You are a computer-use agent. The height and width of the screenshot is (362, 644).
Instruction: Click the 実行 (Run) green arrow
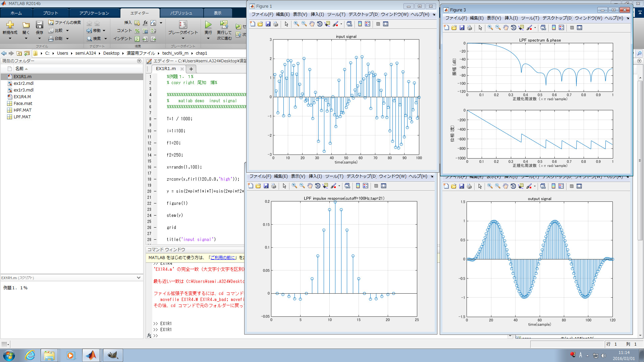pos(208,24)
